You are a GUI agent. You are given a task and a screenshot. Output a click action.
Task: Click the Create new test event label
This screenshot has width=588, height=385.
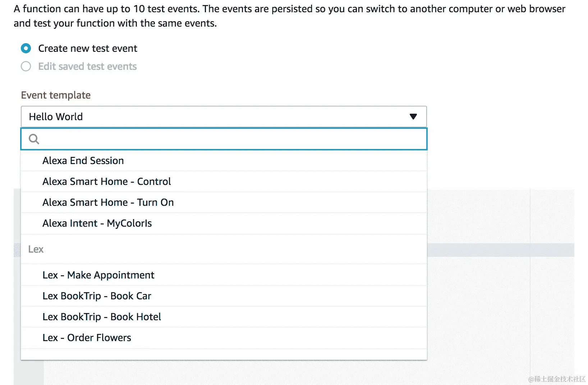point(87,48)
